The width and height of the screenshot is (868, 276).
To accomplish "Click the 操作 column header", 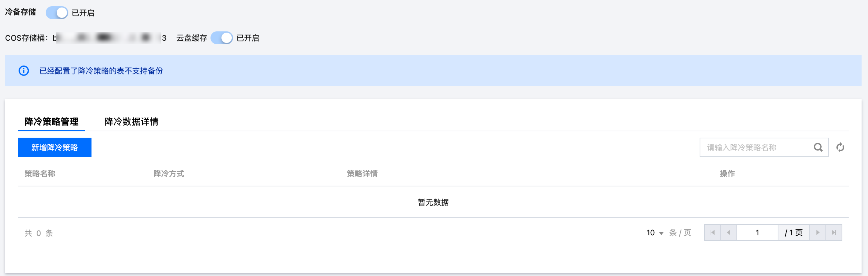I will [x=727, y=173].
